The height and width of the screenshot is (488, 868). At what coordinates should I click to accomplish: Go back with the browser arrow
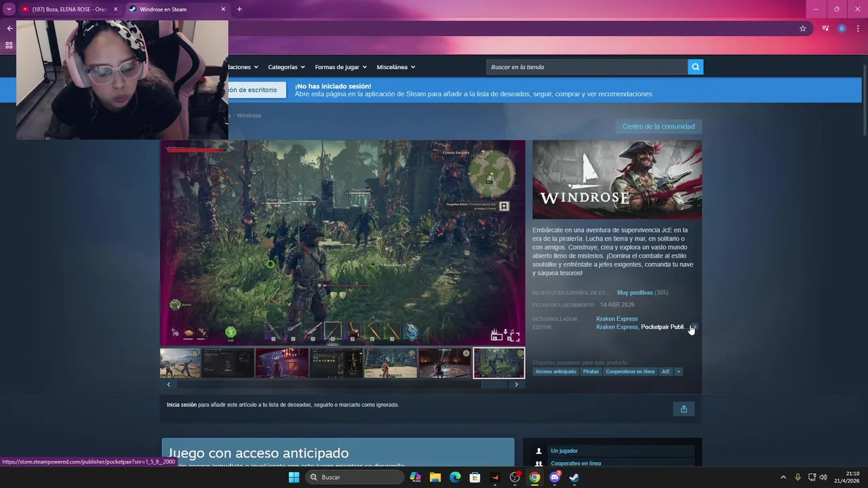(x=9, y=28)
